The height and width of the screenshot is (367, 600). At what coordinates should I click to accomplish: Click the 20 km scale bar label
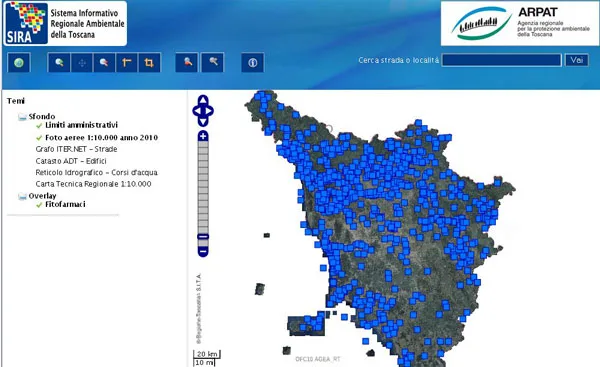[207, 354]
